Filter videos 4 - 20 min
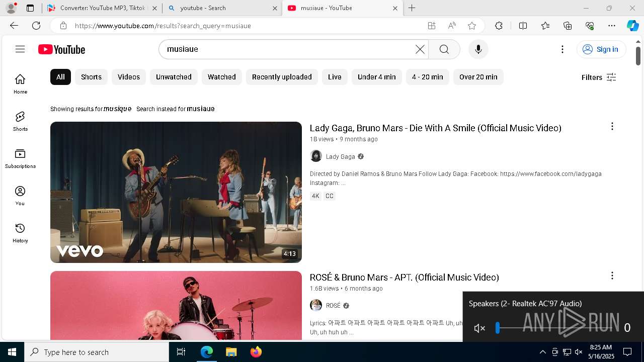 point(428,77)
